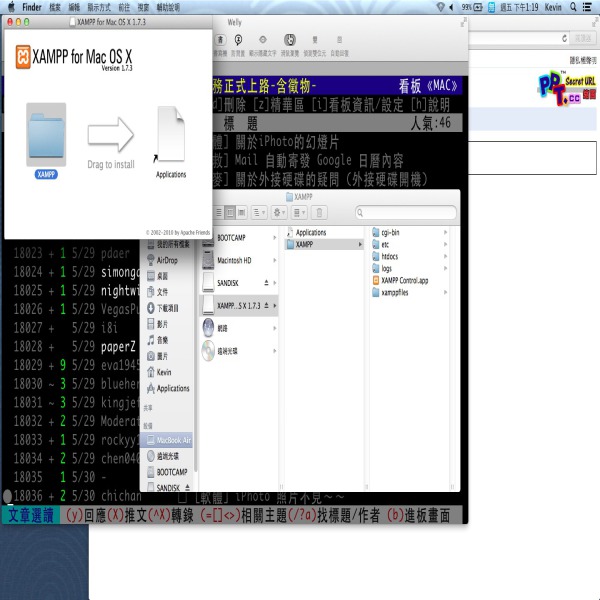Expand the BOOTCAMP volume arrow in column
600x600 pixels.
pyautogui.click(x=274, y=238)
